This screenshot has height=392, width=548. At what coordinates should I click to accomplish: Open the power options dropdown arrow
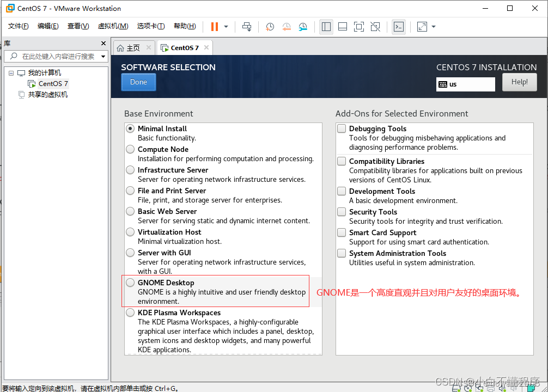point(226,27)
